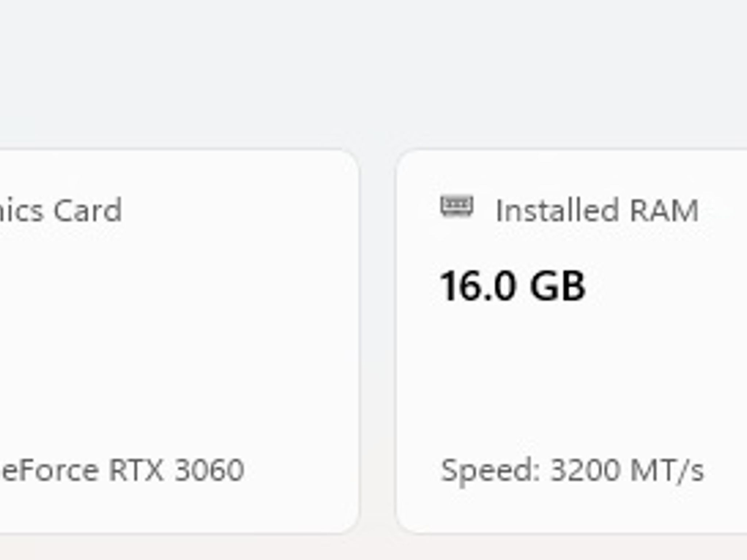The width and height of the screenshot is (747, 560).
Task: Click the GB unit beside 16.0
Action: coord(558,286)
